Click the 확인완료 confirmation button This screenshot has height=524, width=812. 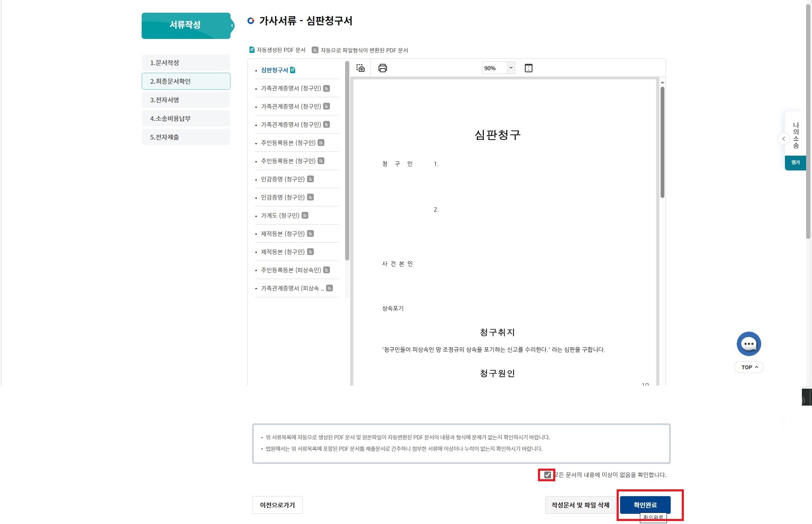pyautogui.click(x=645, y=505)
